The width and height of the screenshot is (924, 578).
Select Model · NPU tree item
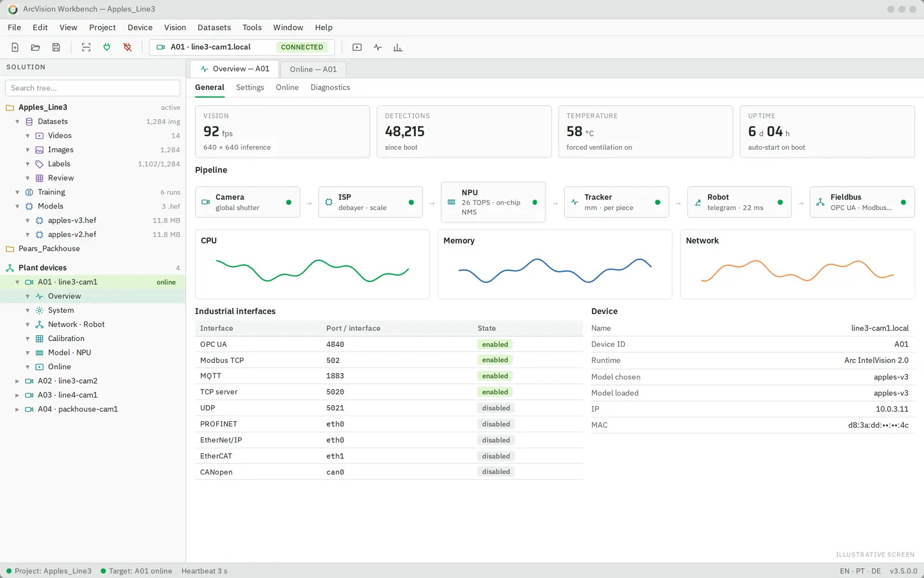[92, 353]
